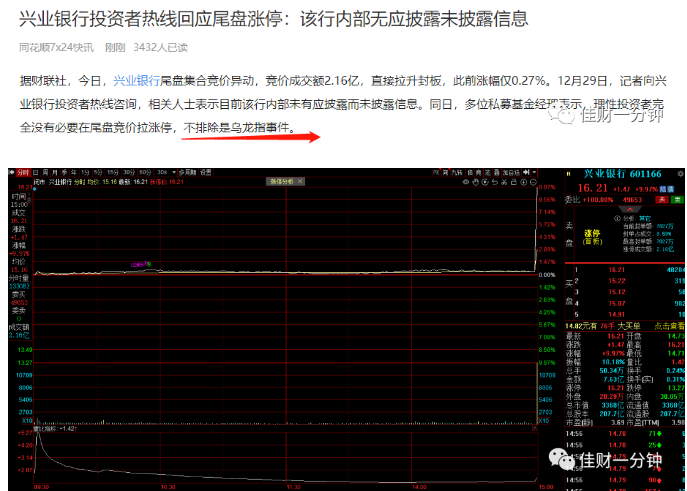This screenshot has width=687, height=491.
Task: Close the 涨停分析 overlay tag
Action: click(300, 181)
